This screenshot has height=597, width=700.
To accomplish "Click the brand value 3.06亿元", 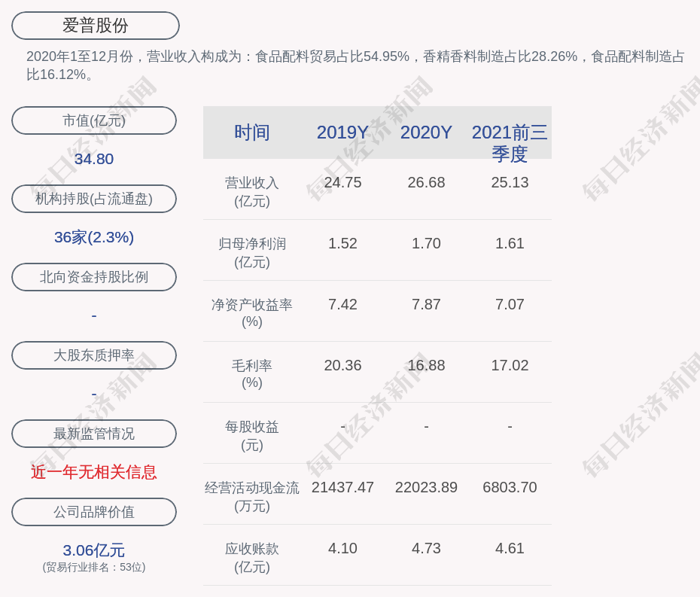I will (94, 550).
